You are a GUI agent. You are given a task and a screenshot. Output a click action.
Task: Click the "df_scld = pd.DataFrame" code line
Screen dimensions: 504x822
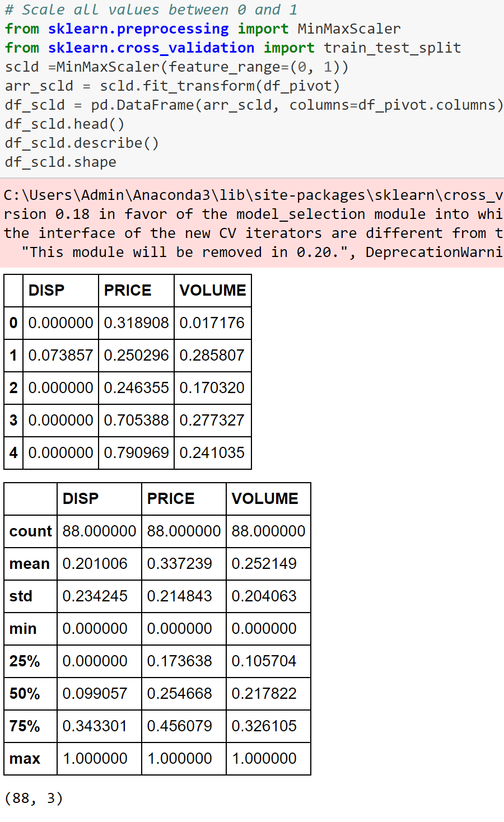tap(254, 105)
